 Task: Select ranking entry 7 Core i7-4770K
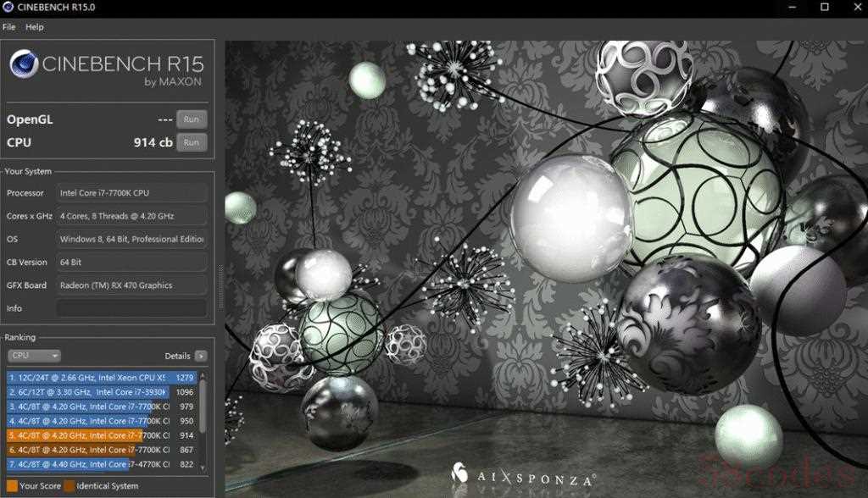102,464
